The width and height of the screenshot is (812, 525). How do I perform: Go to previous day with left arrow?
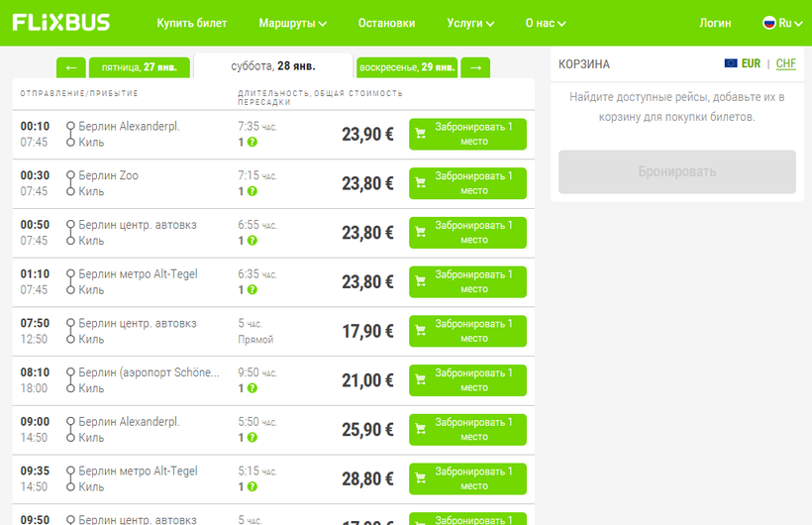pos(71,67)
